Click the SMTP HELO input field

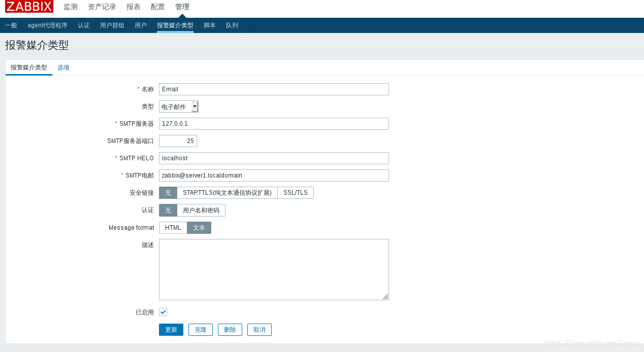274,158
